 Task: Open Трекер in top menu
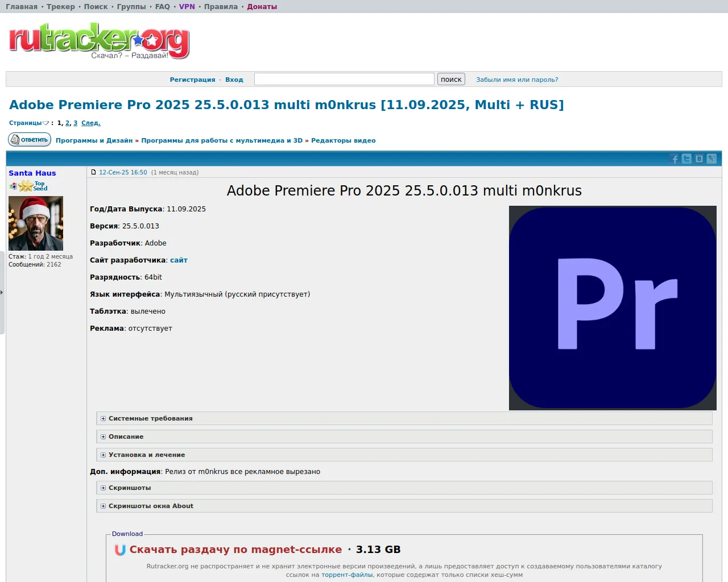61,7
